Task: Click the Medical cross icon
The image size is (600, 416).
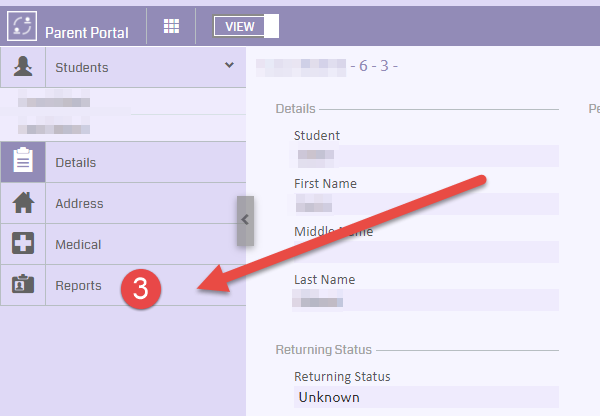Action: tap(22, 244)
